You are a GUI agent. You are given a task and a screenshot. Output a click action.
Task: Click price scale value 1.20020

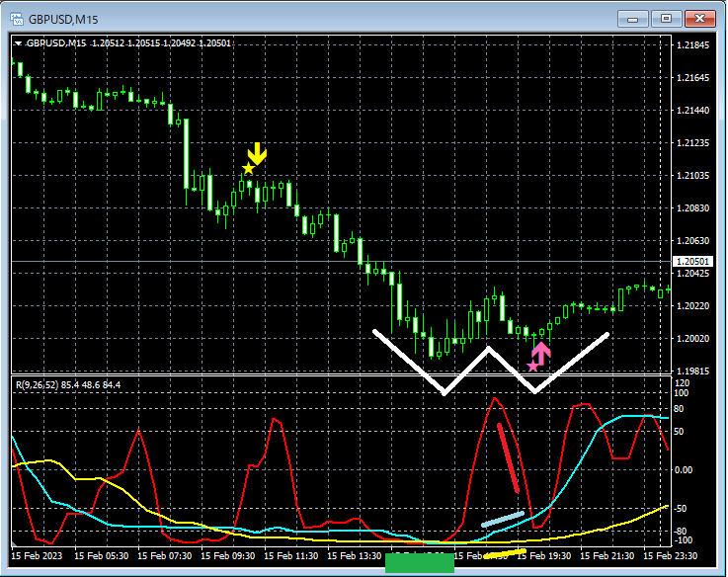click(693, 338)
